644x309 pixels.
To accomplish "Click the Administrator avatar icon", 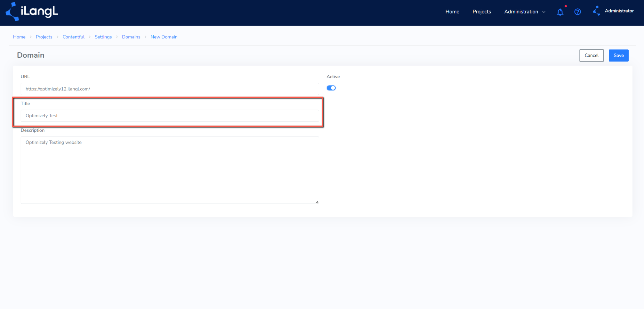I will [596, 11].
